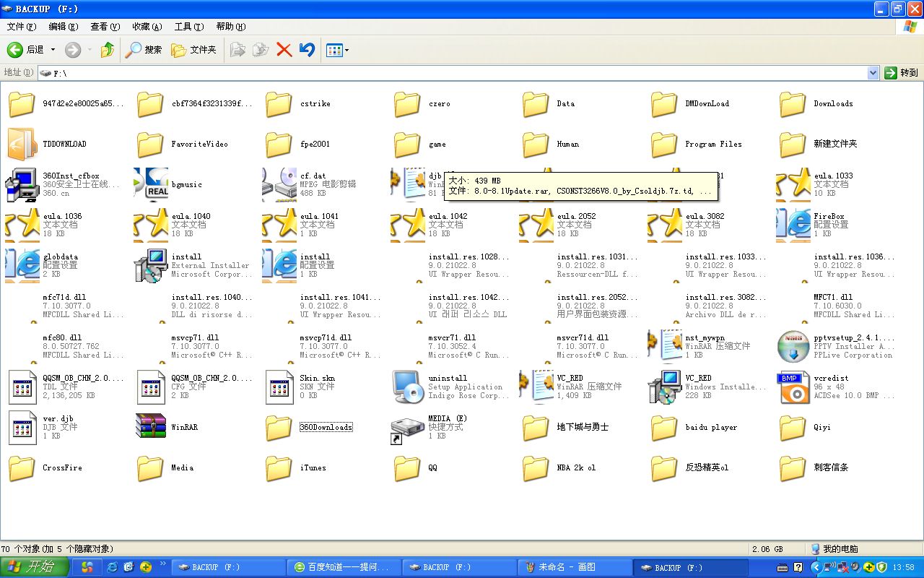Expand the Back button history dropdown arrow
The image size is (924, 578).
click(53, 50)
